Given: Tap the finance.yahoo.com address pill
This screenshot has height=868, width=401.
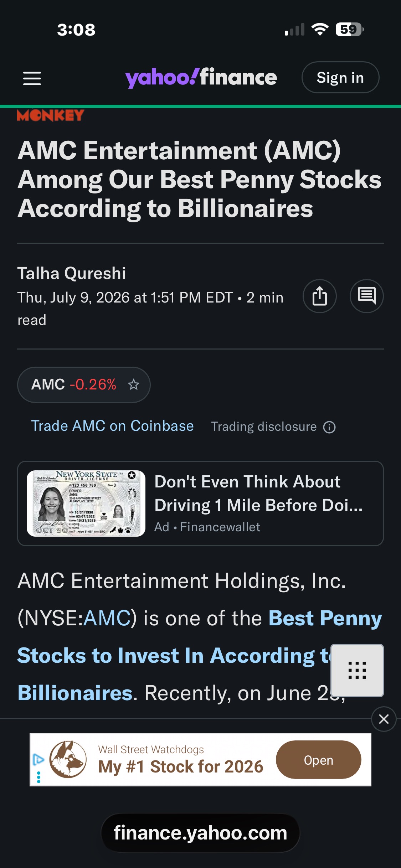Looking at the screenshot, I should (200, 833).
